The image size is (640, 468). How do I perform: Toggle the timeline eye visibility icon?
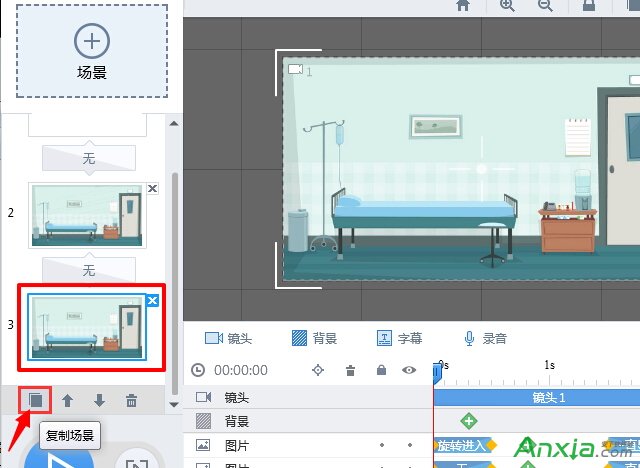click(409, 370)
